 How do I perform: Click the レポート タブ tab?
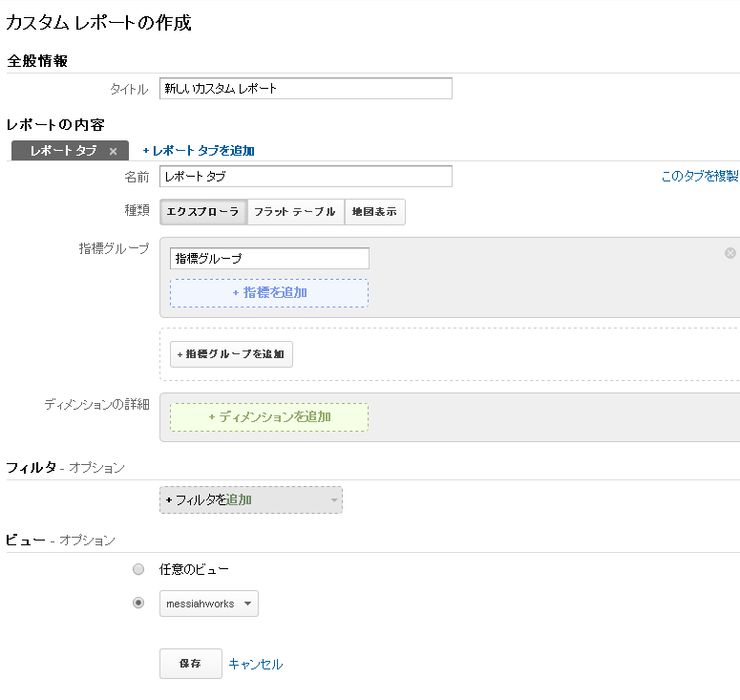click(x=63, y=151)
